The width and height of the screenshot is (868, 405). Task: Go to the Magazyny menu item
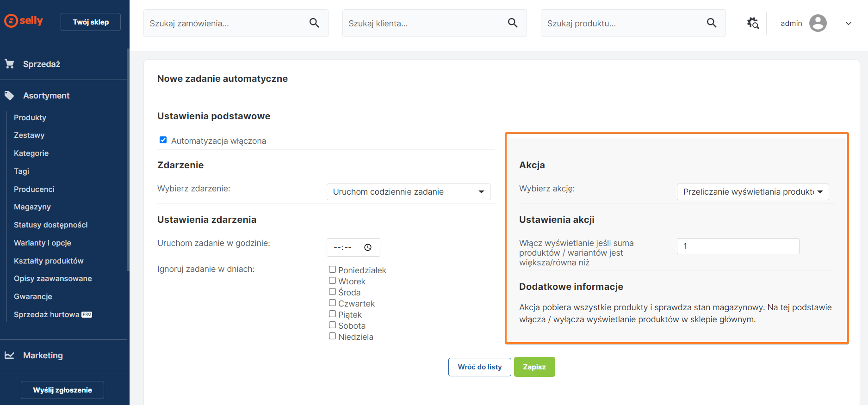(x=32, y=207)
